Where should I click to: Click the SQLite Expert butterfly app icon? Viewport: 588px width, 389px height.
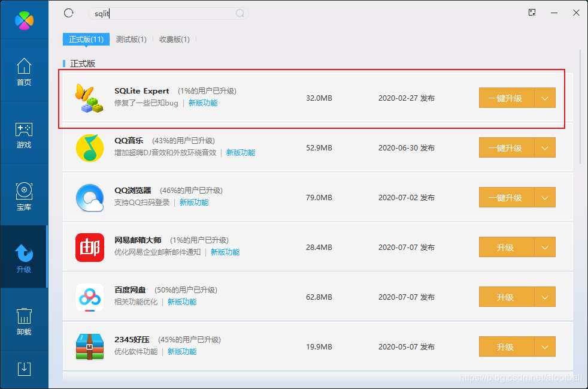89,98
